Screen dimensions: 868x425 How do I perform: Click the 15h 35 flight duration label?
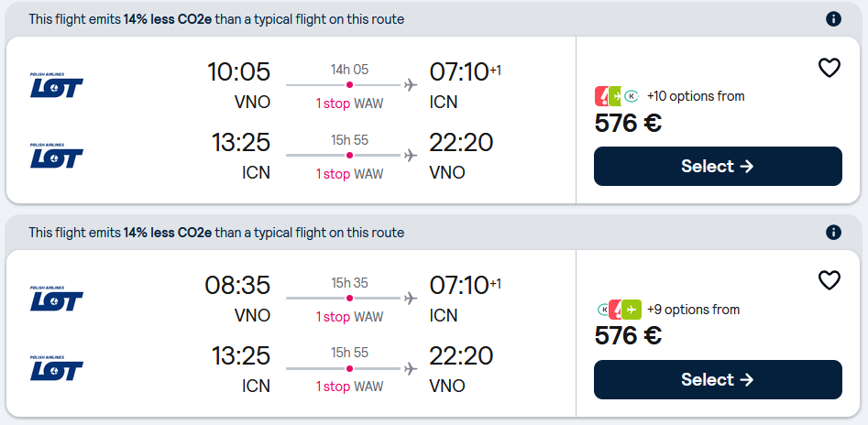point(349,283)
